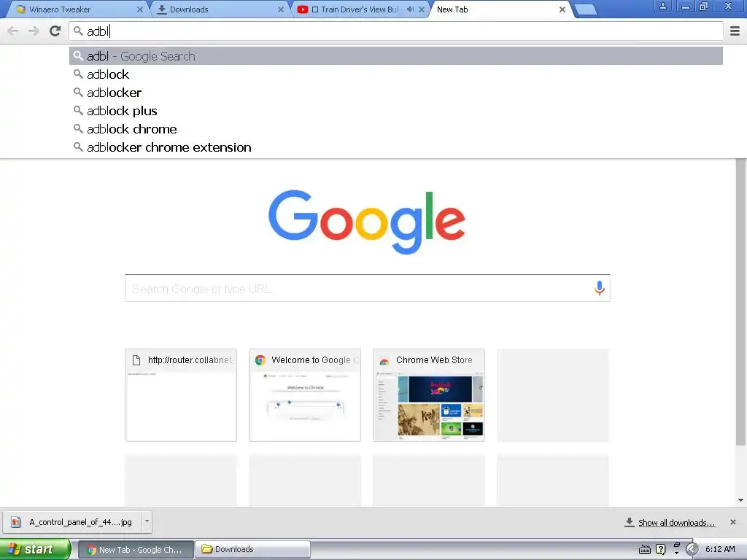
Task: Choose the "adblock plus" suggestion
Action: 396,111
